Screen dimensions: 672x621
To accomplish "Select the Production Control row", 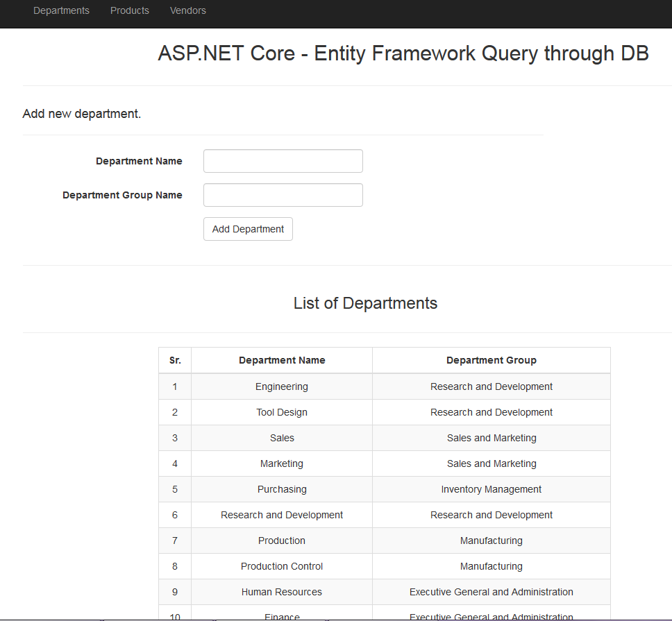I will click(x=281, y=566).
